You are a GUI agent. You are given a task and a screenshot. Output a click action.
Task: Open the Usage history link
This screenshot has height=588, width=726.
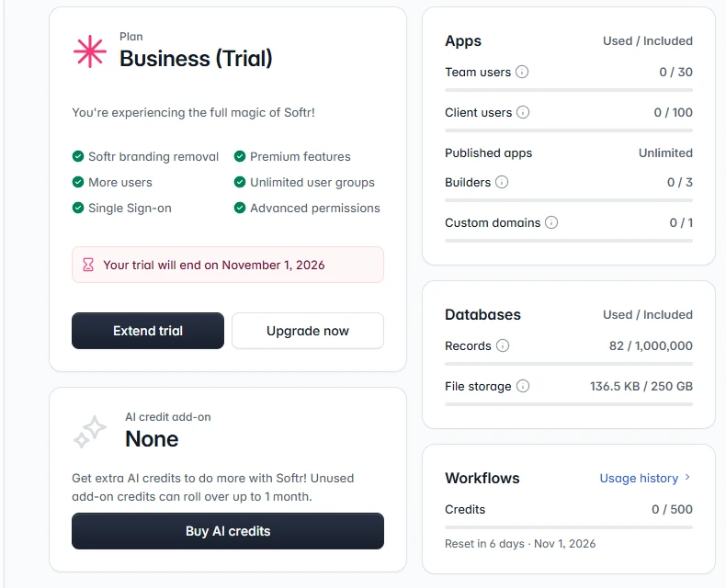[644, 478]
